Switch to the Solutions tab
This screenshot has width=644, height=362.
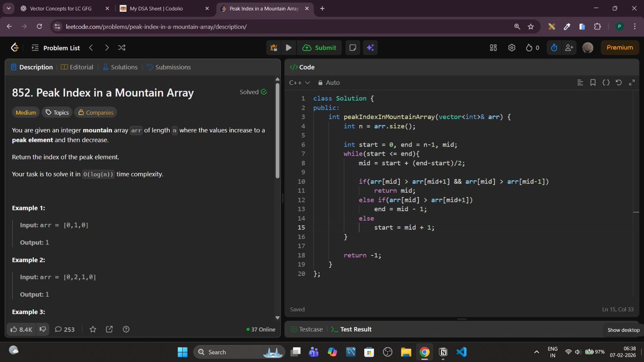click(x=120, y=67)
